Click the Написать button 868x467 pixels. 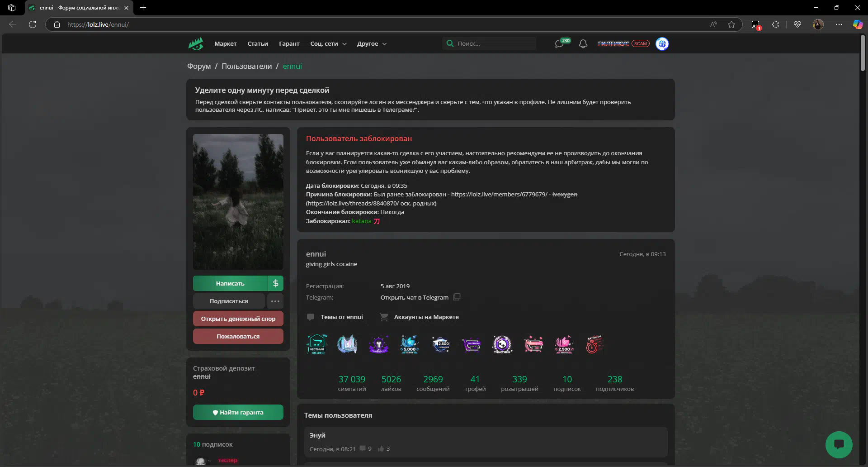click(230, 283)
